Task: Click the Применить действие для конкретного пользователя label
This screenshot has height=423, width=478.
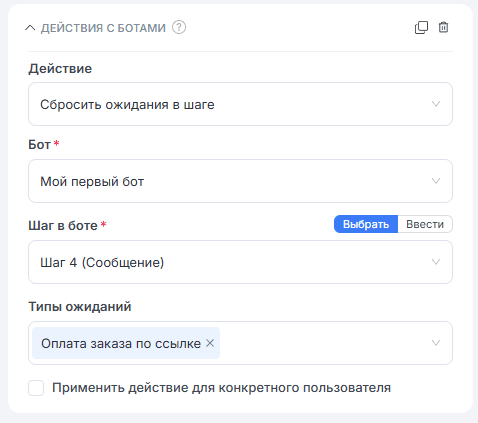Action: pyautogui.click(x=221, y=388)
